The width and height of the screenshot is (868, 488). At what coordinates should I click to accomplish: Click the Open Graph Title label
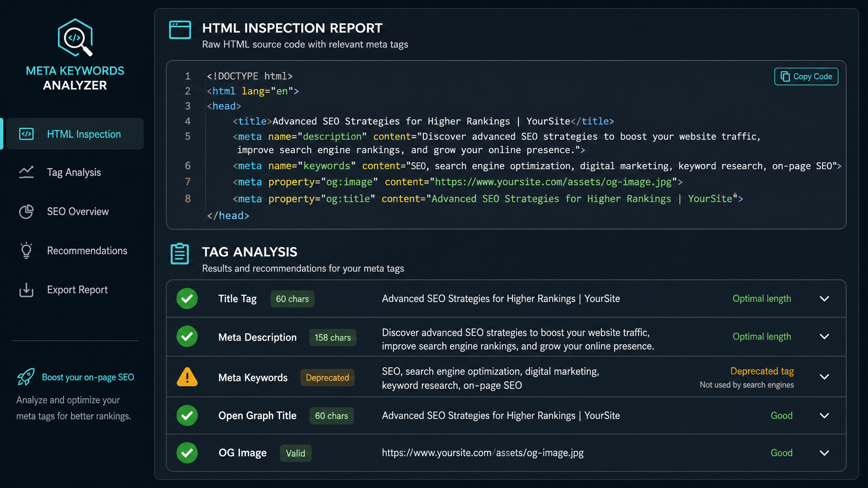[257, 416]
